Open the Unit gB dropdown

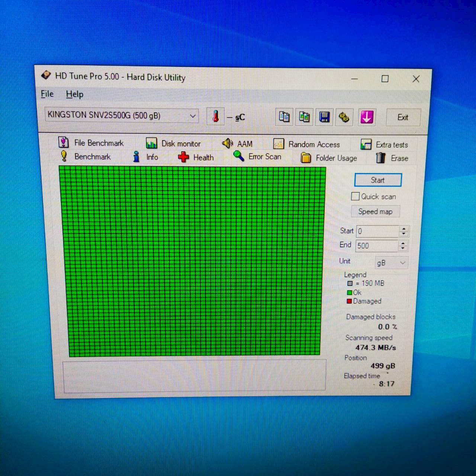391,263
